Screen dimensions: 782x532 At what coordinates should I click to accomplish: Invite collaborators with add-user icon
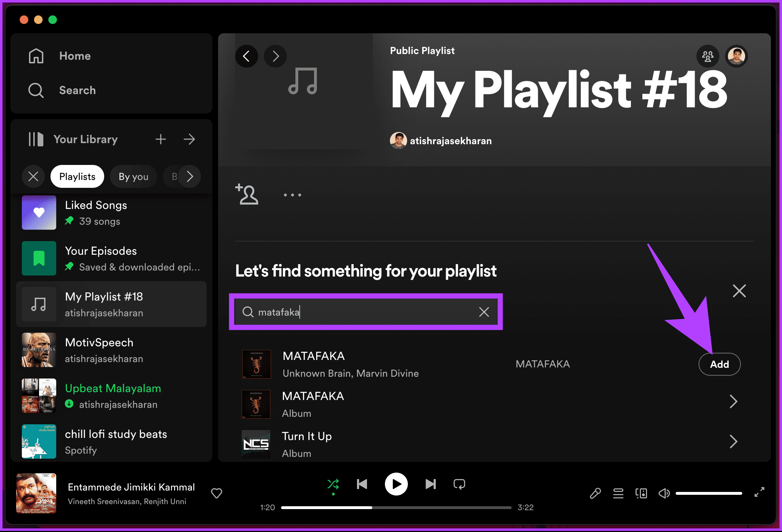pyautogui.click(x=247, y=194)
